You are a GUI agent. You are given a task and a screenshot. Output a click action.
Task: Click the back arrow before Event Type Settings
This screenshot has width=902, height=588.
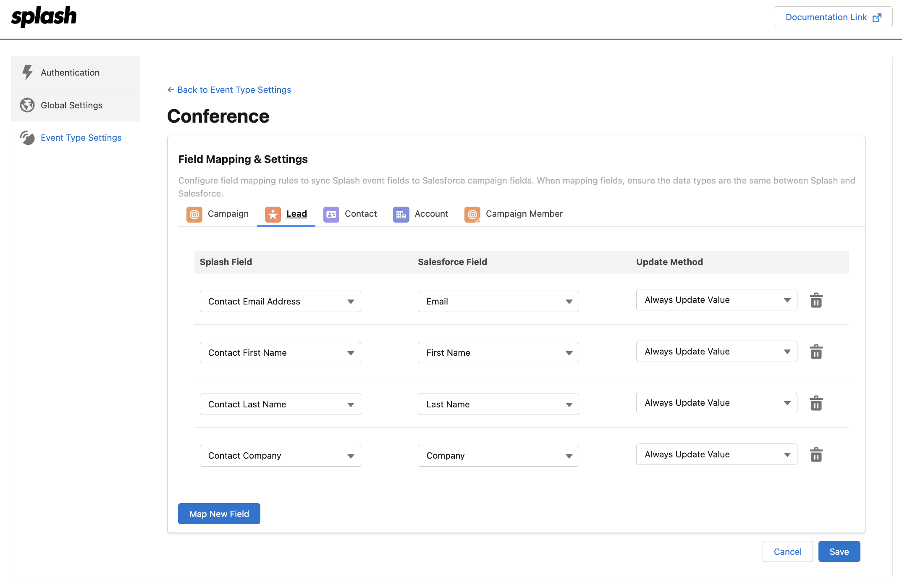[x=170, y=89]
